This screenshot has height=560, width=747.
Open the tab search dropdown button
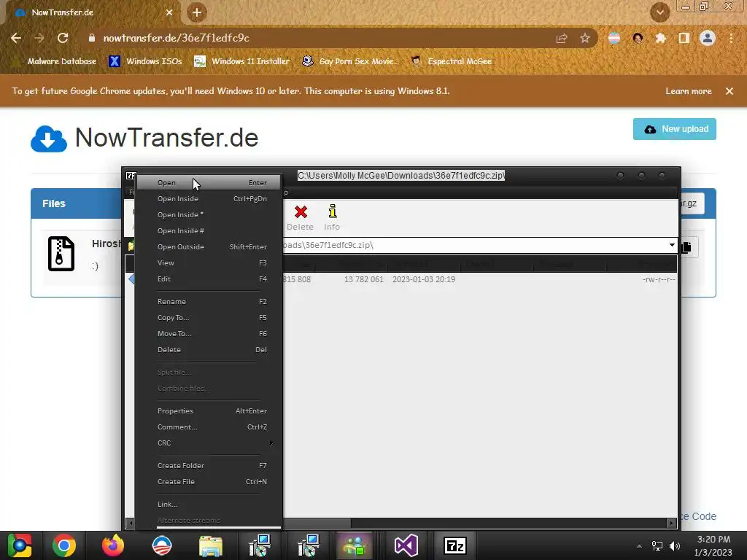[x=660, y=12]
